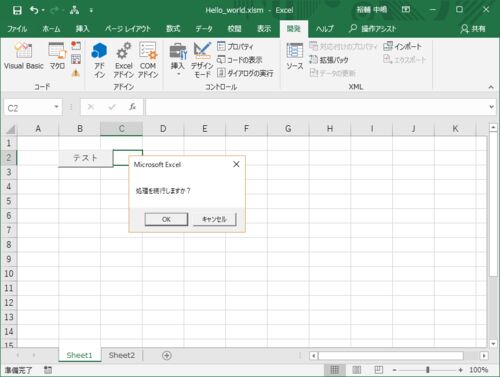This screenshot has height=377, width=500.
Task: Open Excel アドイン manager
Action: pyautogui.click(x=124, y=60)
